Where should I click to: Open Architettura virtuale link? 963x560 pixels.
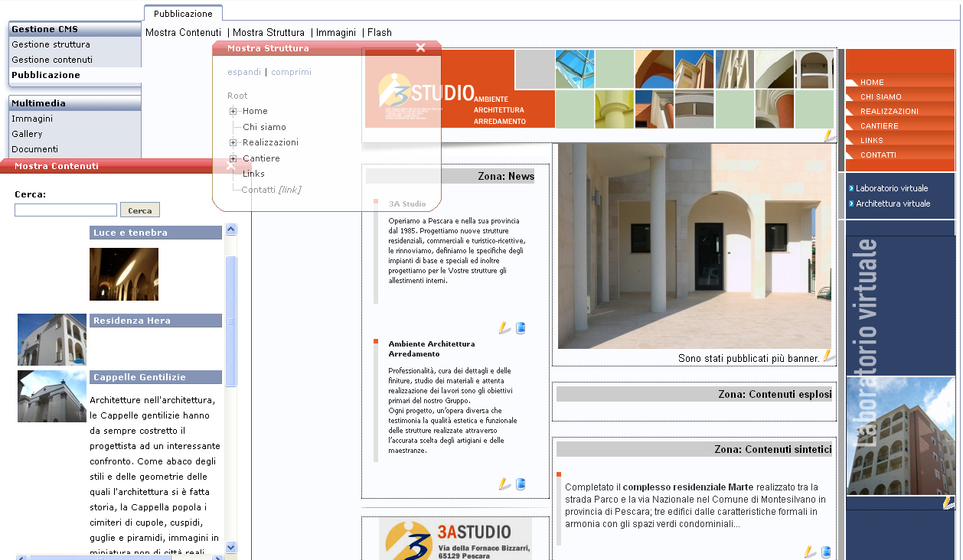tap(893, 203)
